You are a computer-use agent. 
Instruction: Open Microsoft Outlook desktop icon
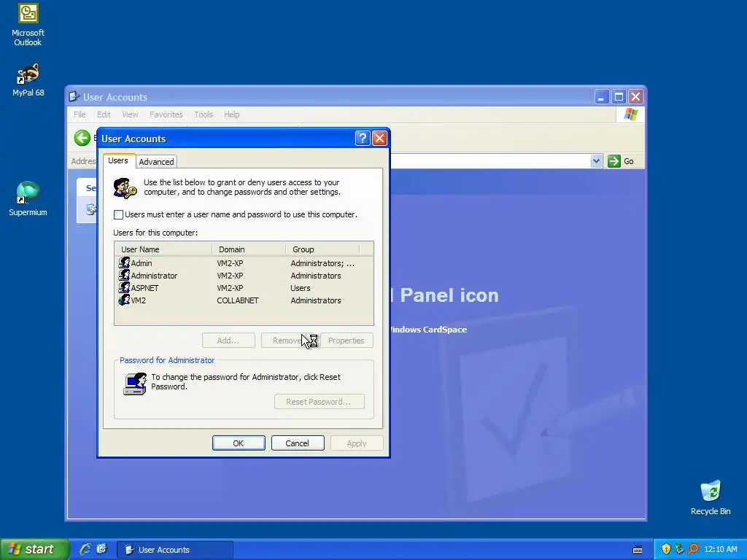pyautogui.click(x=28, y=25)
